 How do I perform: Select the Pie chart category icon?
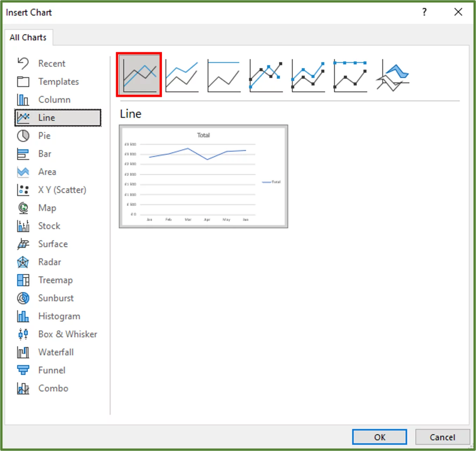23,136
